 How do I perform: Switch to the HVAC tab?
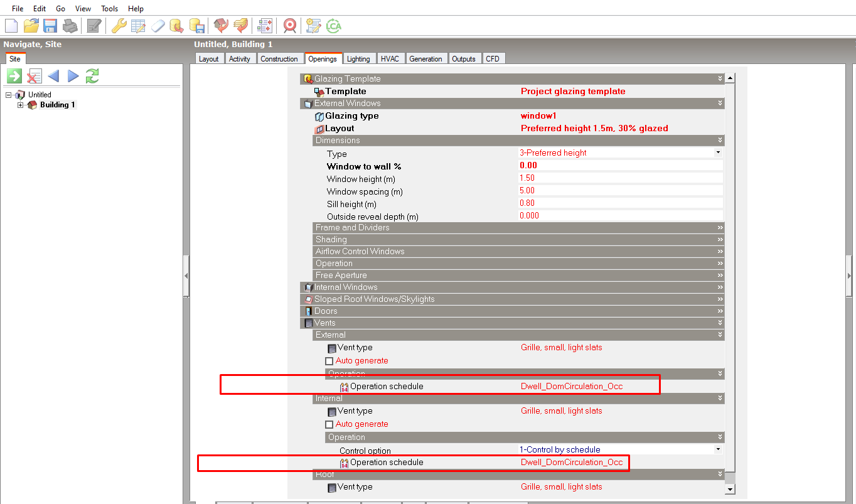[x=390, y=58]
